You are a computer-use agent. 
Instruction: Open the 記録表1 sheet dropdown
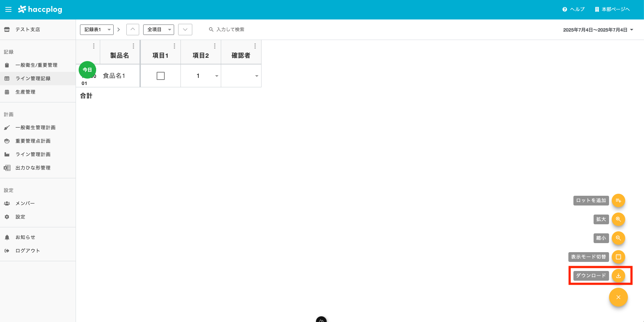[96, 30]
